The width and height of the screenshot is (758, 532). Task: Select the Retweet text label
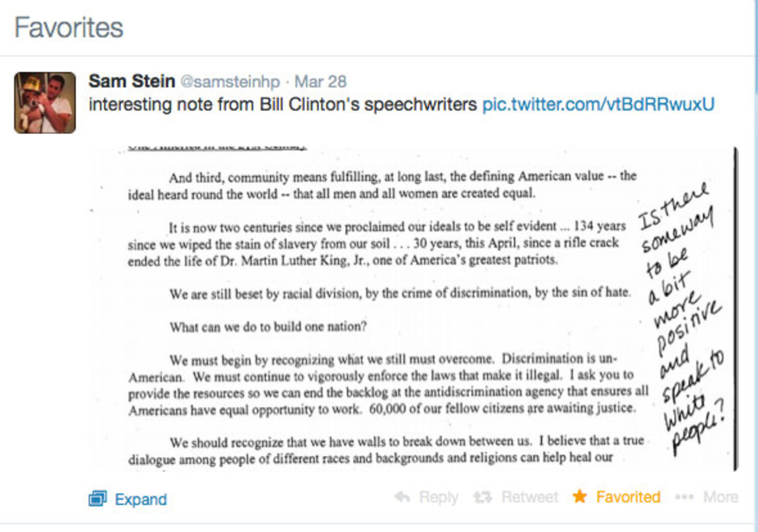[x=530, y=497]
